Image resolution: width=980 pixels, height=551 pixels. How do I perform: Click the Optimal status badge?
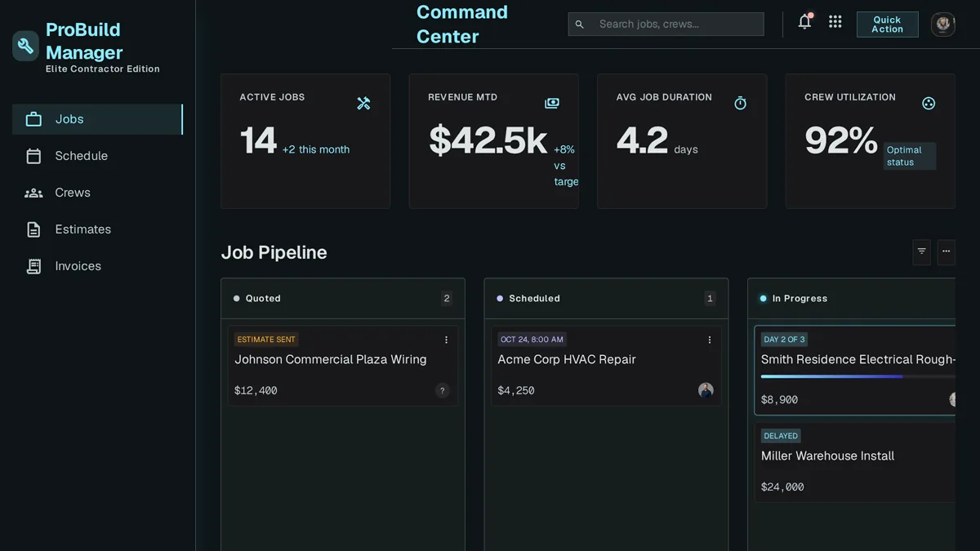[x=910, y=156]
